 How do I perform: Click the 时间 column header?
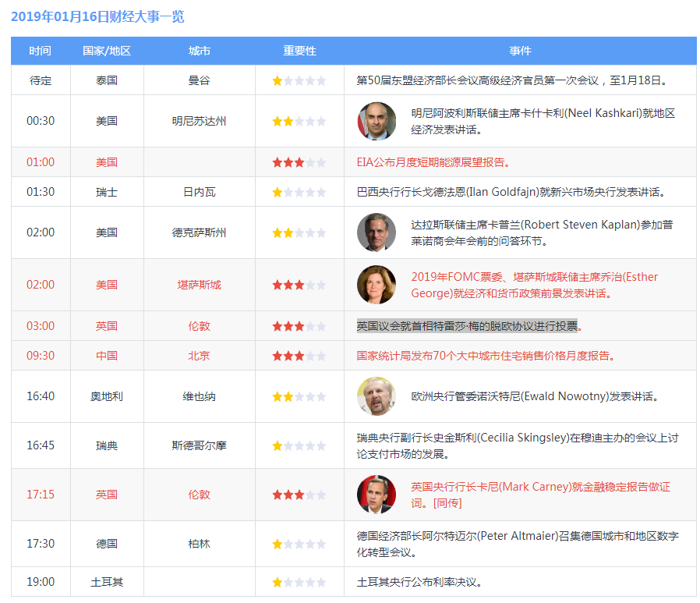coord(41,51)
